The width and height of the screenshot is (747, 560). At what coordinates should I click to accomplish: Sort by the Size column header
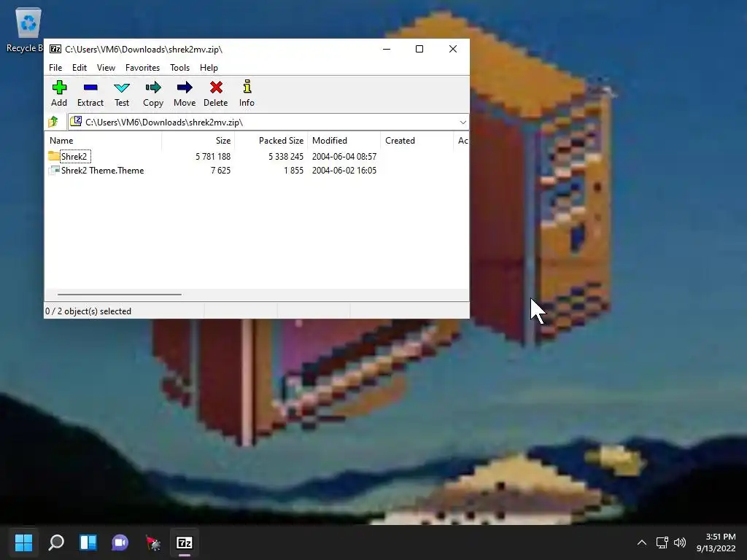click(198, 141)
